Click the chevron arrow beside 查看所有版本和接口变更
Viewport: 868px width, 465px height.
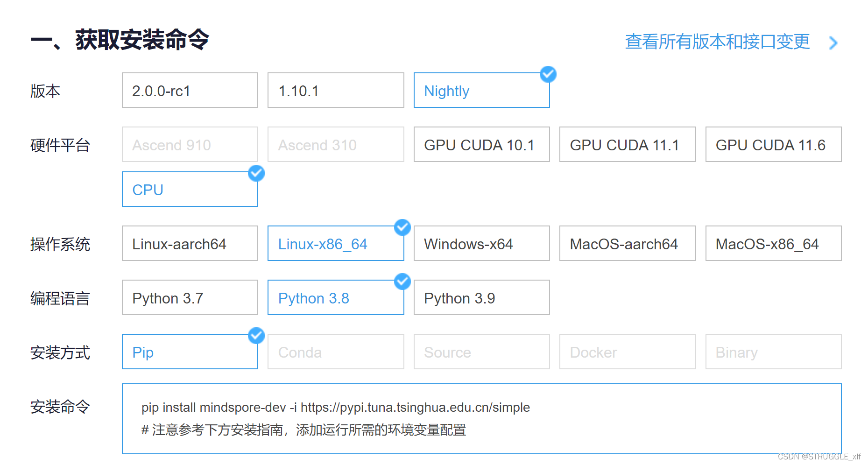click(833, 43)
